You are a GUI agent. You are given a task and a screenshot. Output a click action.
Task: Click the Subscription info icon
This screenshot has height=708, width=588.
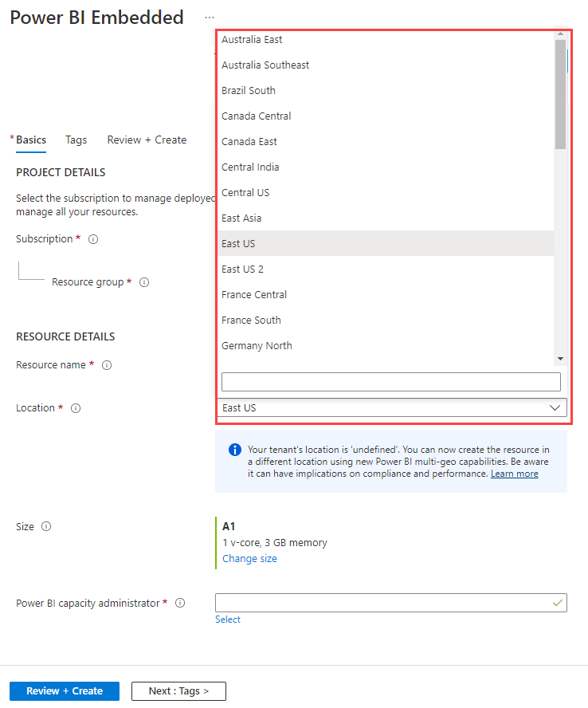[93, 239]
